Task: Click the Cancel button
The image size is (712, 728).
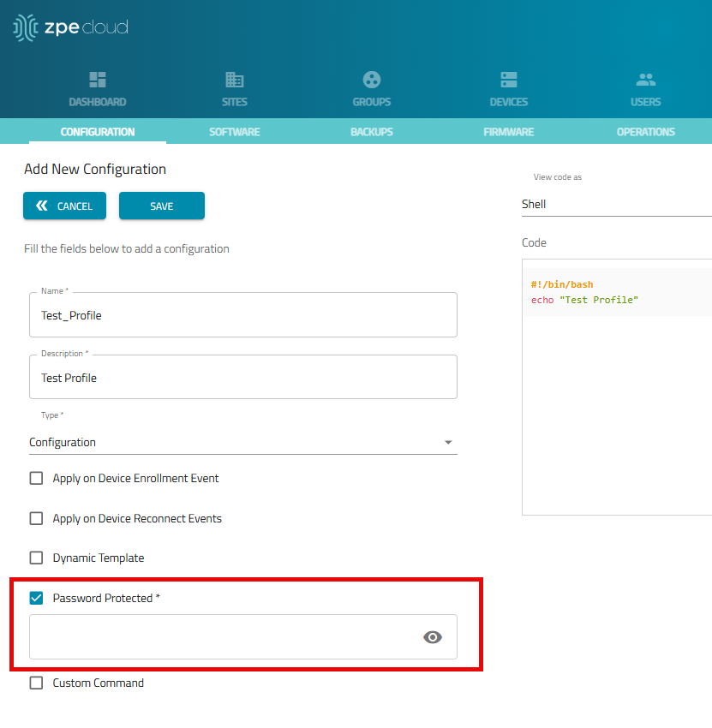Action: point(65,206)
